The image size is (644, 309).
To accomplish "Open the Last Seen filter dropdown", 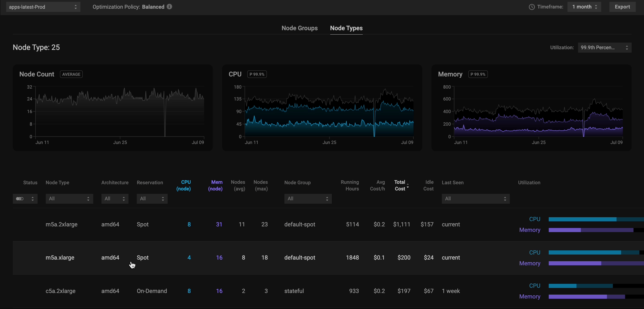I will 475,199.
